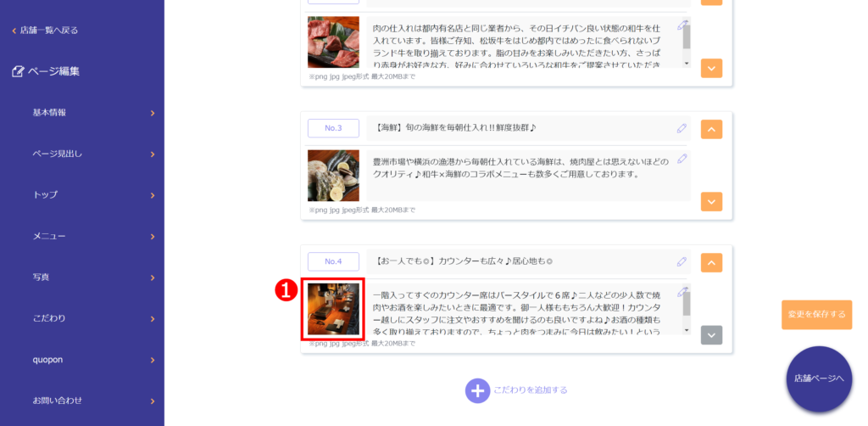Go back via 店舗一覧へ戻る

pyautogui.click(x=46, y=31)
